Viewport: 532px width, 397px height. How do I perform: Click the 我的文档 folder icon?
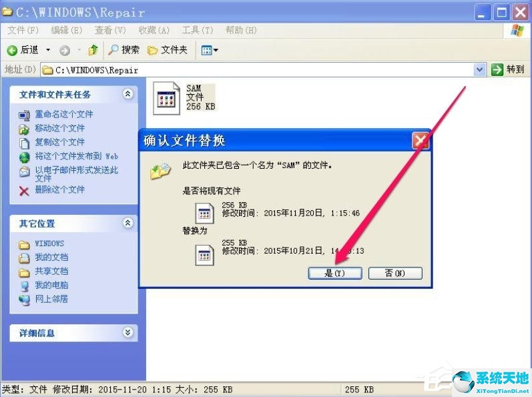point(24,258)
